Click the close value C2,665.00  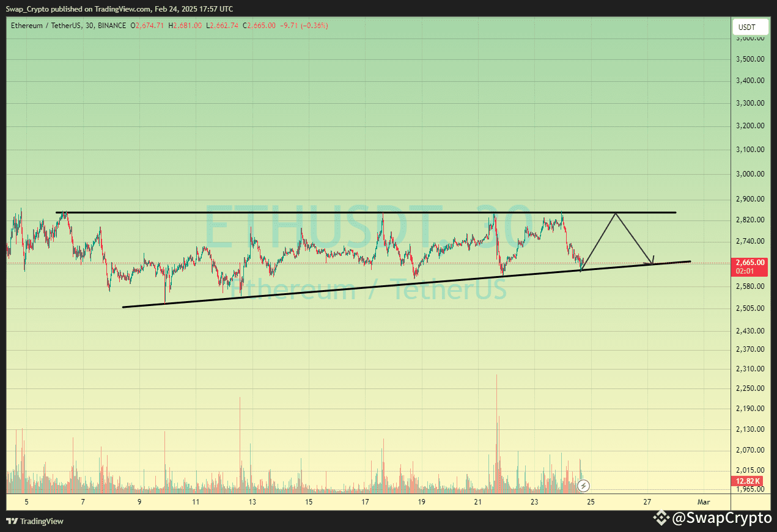point(259,26)
